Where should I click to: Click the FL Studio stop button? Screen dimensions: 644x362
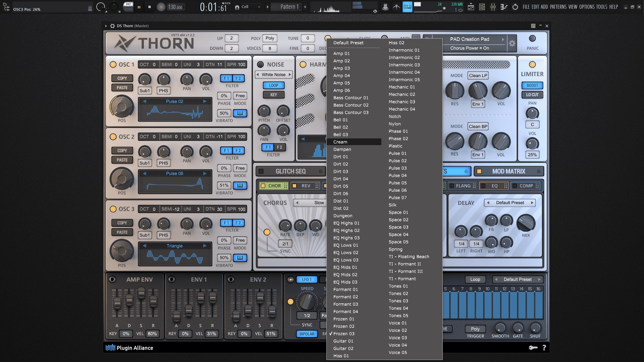(150, 7)
